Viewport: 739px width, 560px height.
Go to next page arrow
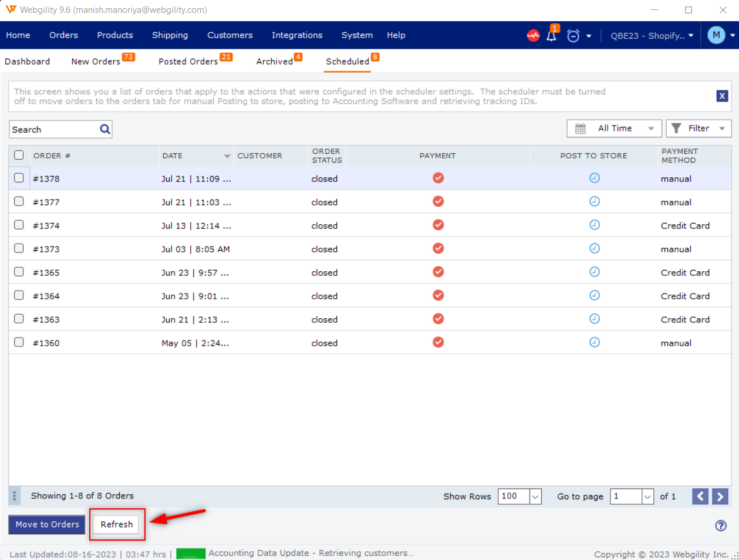coord(720,497)
